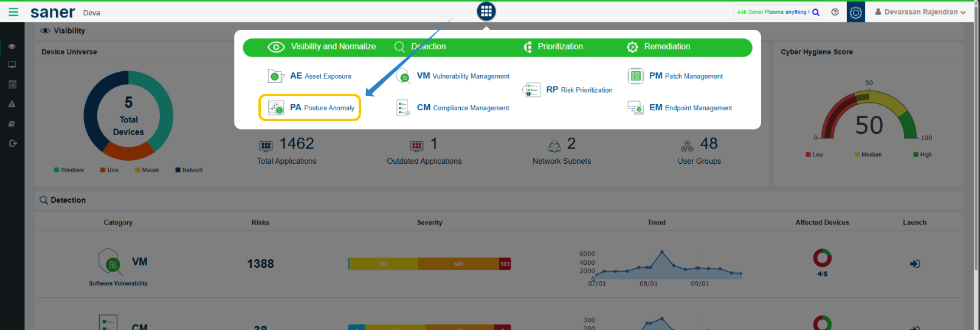Select the book icon in left sidebar
The height and width of the screenshot is (330, 980).
pyautogui.click(x=12, y=124)
